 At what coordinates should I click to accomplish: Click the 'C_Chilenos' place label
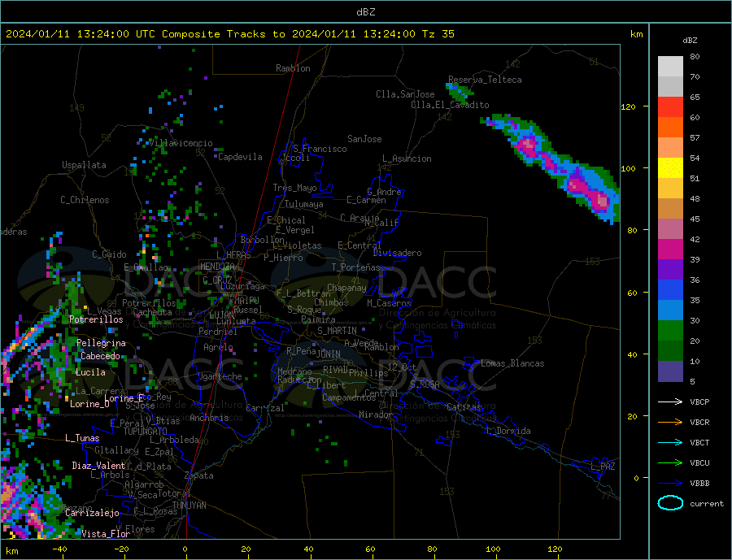click(x=85, y=200)
